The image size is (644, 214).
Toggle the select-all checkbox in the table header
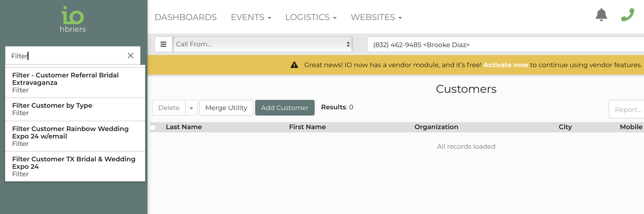(153, 127)
